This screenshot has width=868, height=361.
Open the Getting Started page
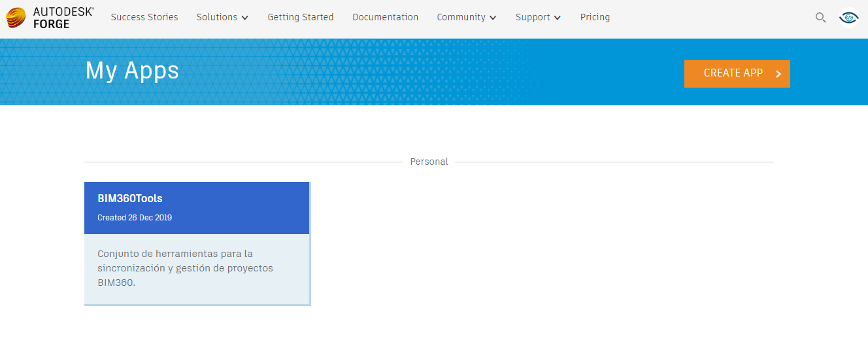coord(301,17)
